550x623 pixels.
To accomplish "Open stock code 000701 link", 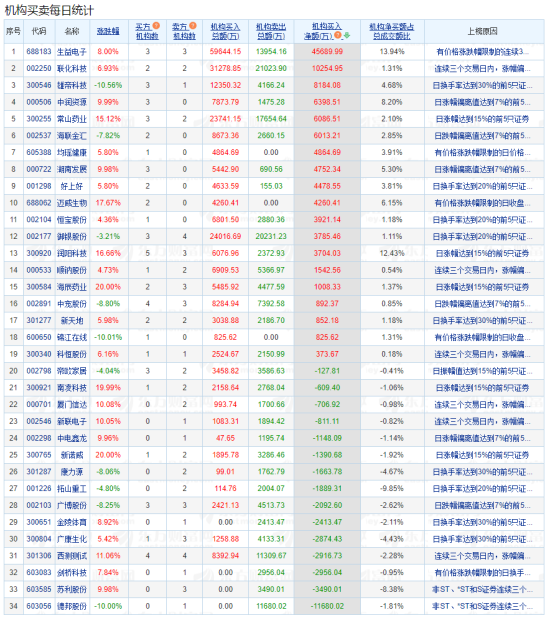I will [39, 404].
